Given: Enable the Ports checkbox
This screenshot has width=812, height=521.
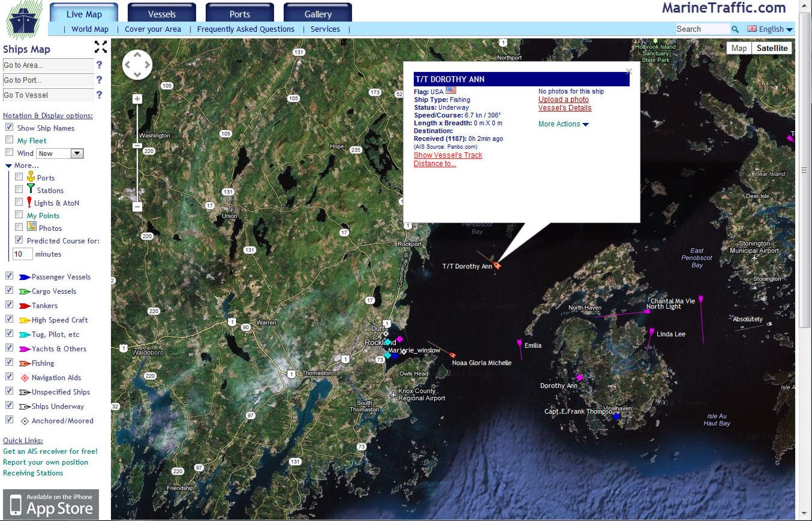Looking at the screenshot, I should [19, 177].
